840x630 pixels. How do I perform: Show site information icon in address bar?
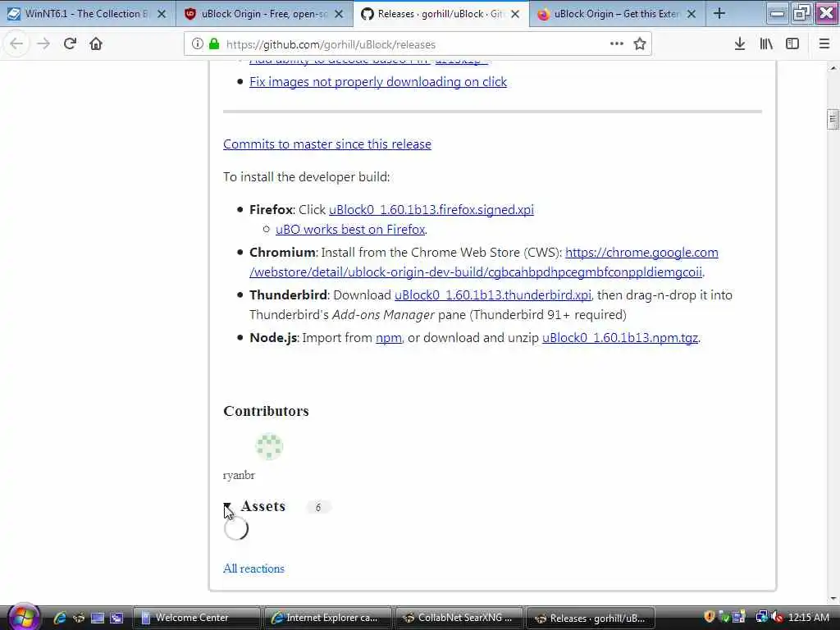pyautogui.click(x=197, y=44)
